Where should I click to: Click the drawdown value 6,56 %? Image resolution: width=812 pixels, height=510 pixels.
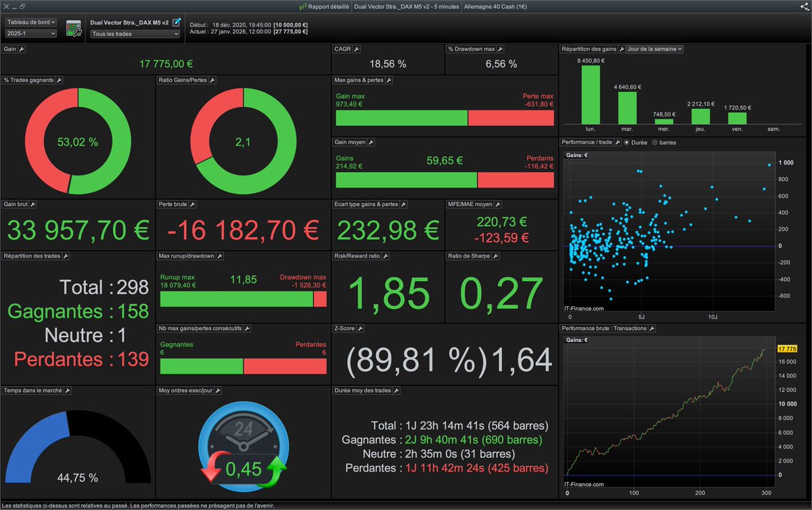tap(501, 64)
